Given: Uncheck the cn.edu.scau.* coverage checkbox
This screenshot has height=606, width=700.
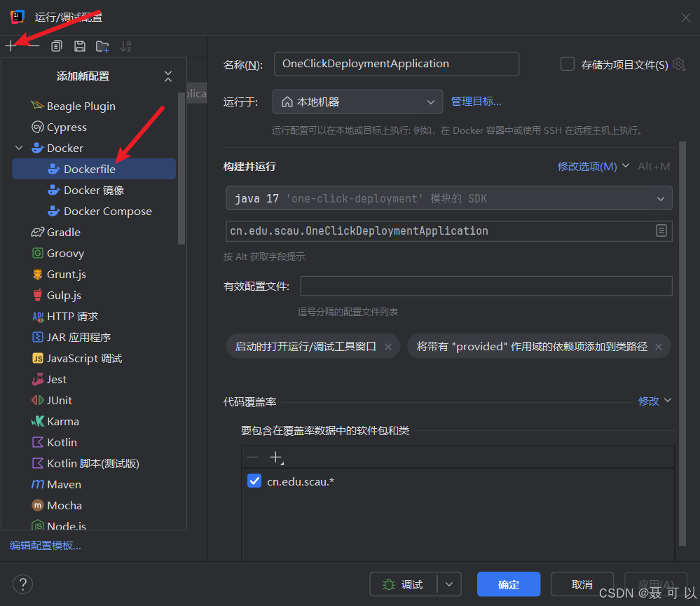Looking at the screenshot, I should coord(254,481).
